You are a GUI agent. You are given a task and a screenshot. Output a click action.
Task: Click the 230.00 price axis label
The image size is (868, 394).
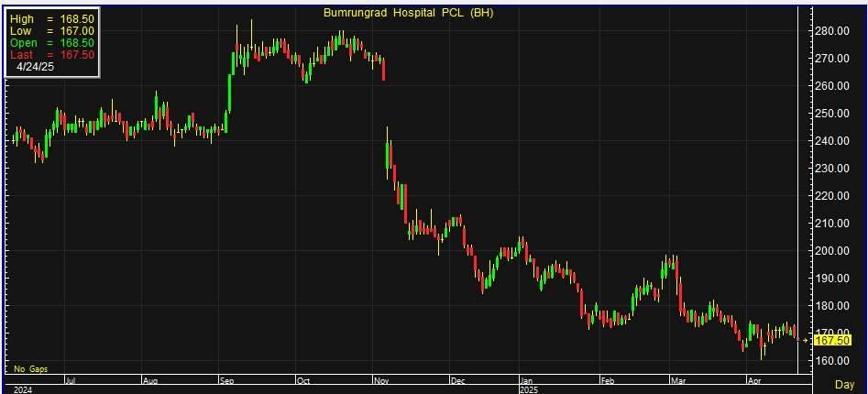(832, 169)
